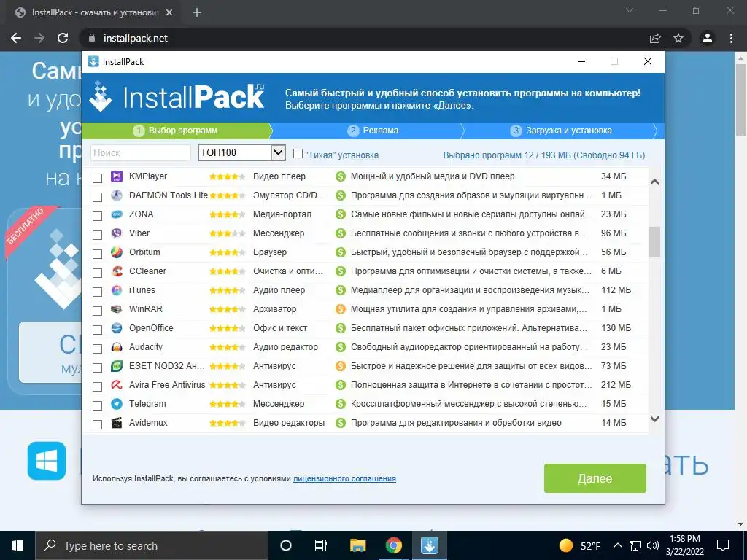
Task: Open the notification center on taskbar
Action: (x=723, y=545)
